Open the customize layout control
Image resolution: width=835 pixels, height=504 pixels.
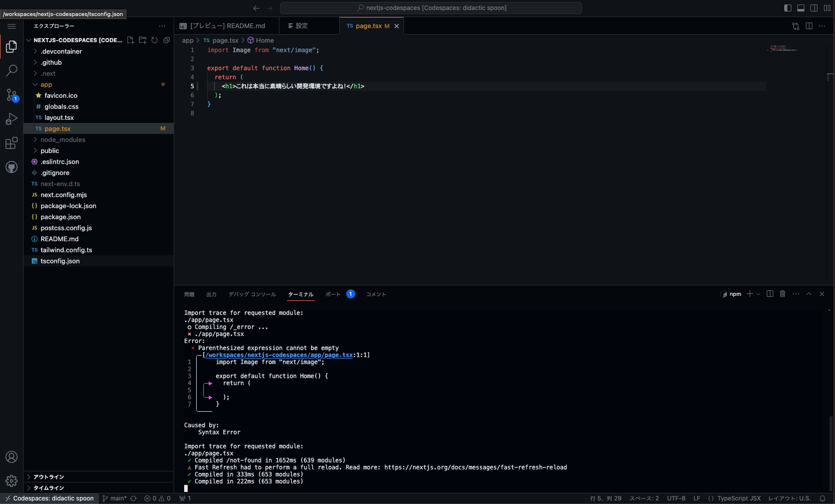click(827, 8)
